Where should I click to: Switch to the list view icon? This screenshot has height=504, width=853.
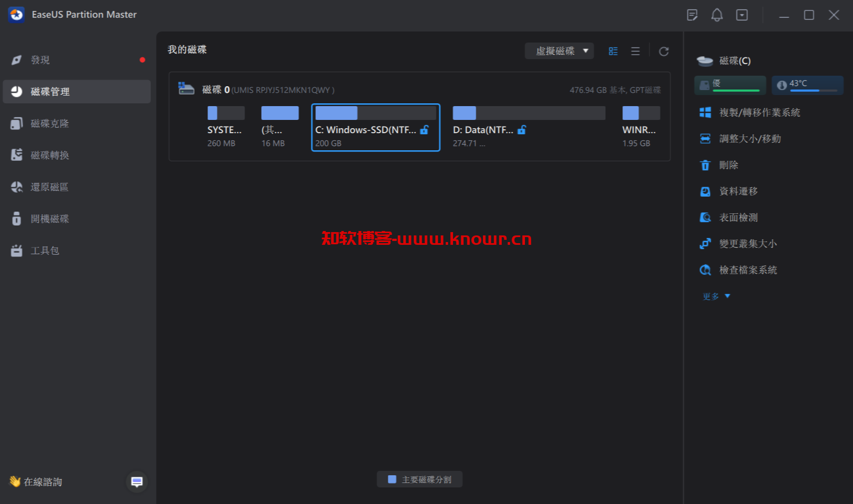pos(635,51)
